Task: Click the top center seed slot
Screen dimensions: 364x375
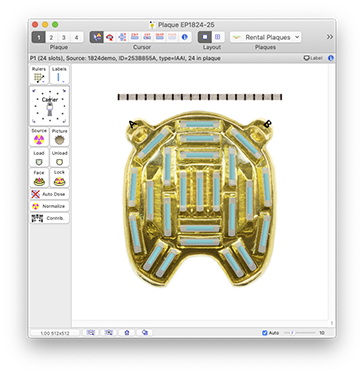Action: [200, 124]
